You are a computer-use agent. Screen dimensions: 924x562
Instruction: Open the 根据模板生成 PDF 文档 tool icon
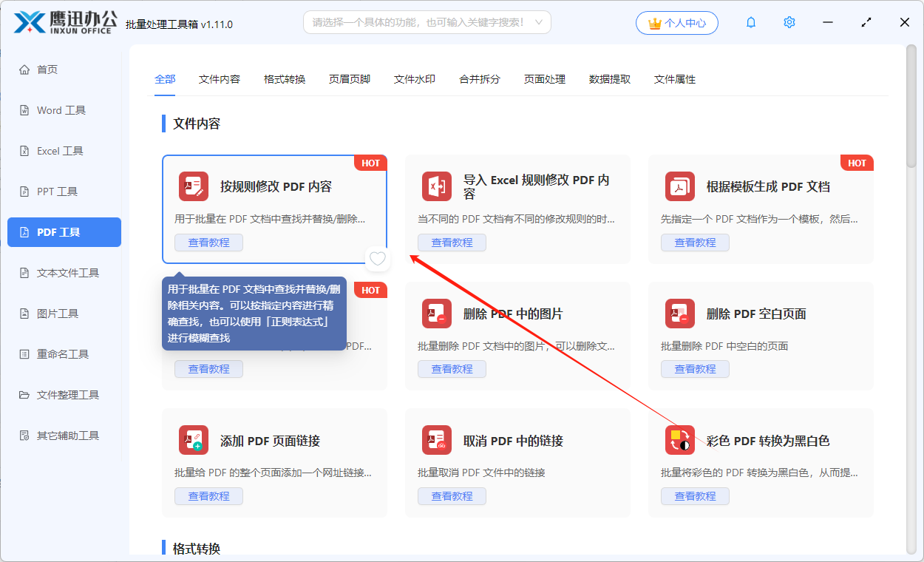680,186
